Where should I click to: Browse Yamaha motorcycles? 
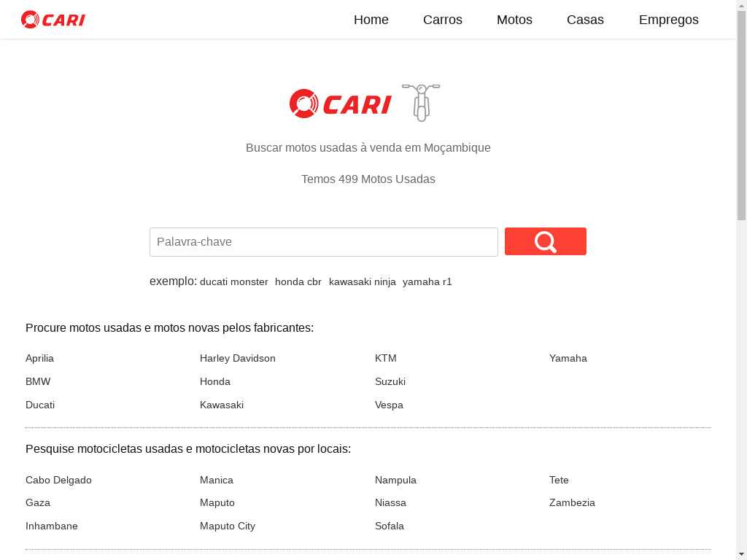(x=568, y=358)
